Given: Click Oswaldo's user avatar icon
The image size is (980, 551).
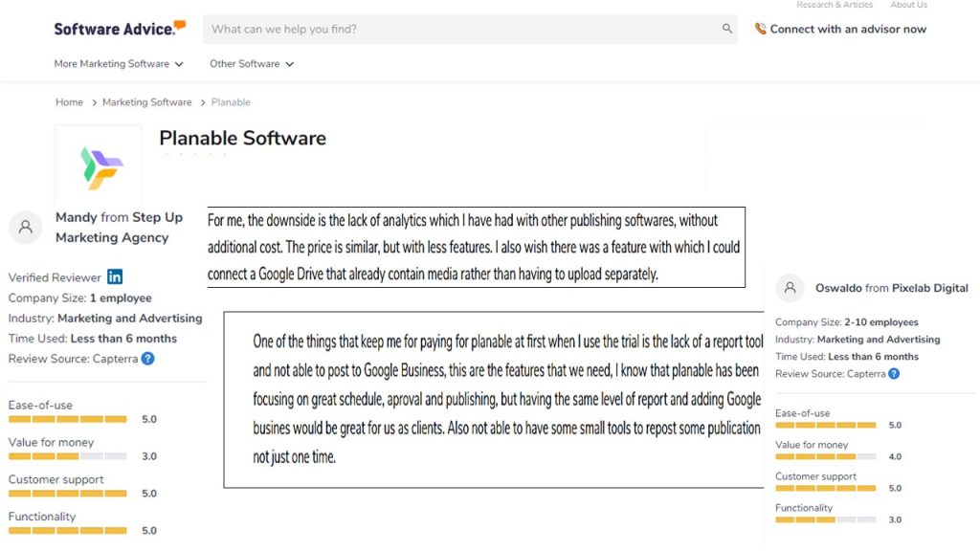Looking at the screenshot, I should [x=790, y=288].
